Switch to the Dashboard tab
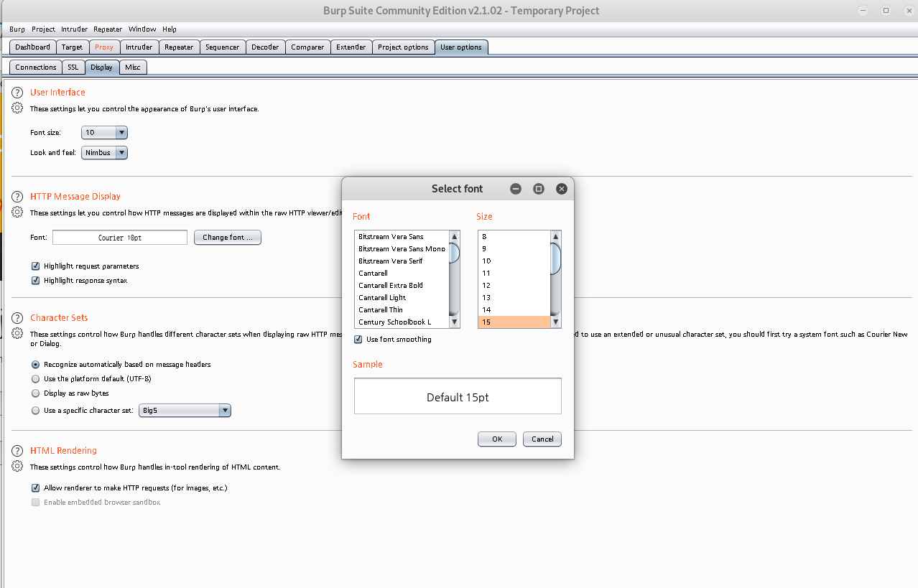Viewport: 918px width, 588px height. point(33,47)
